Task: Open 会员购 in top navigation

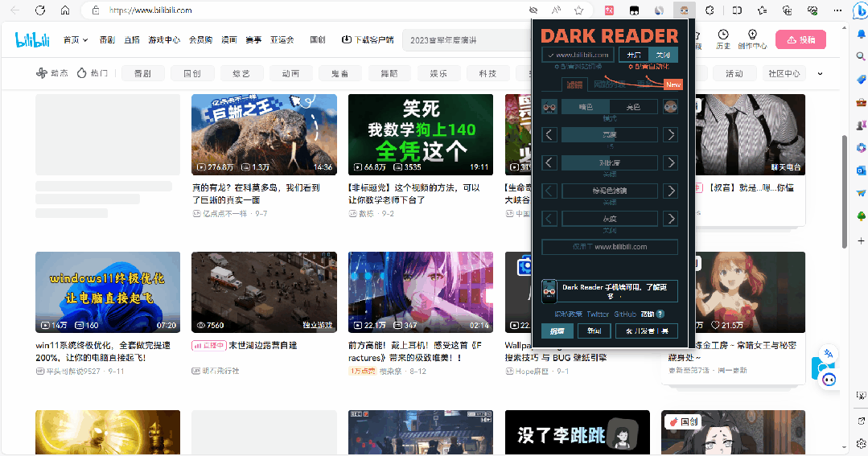Action: click(x=201, y=40)
